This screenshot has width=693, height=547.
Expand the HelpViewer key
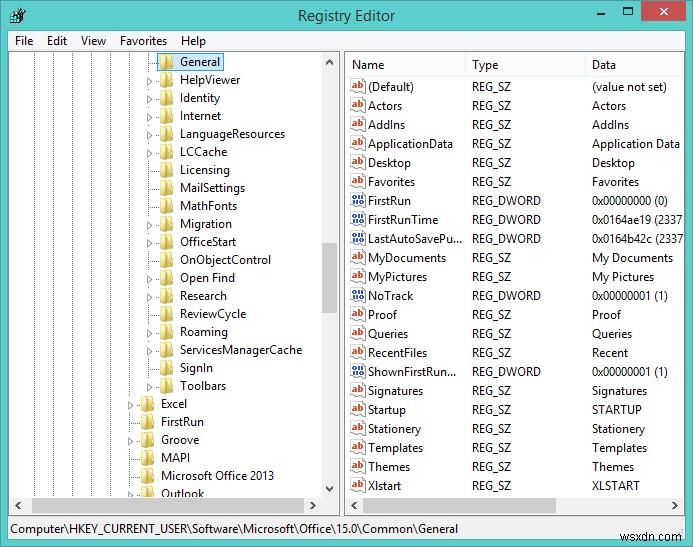pos(149,81)
